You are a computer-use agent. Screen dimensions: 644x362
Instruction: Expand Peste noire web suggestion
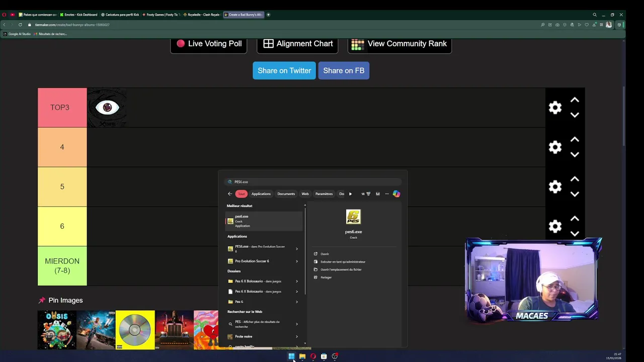(x=296, y=337)
